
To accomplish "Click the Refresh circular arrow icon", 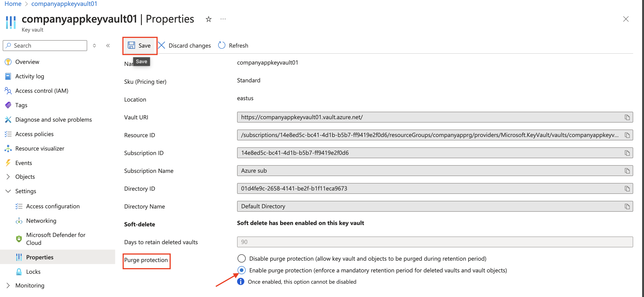I will coord(222,45).
